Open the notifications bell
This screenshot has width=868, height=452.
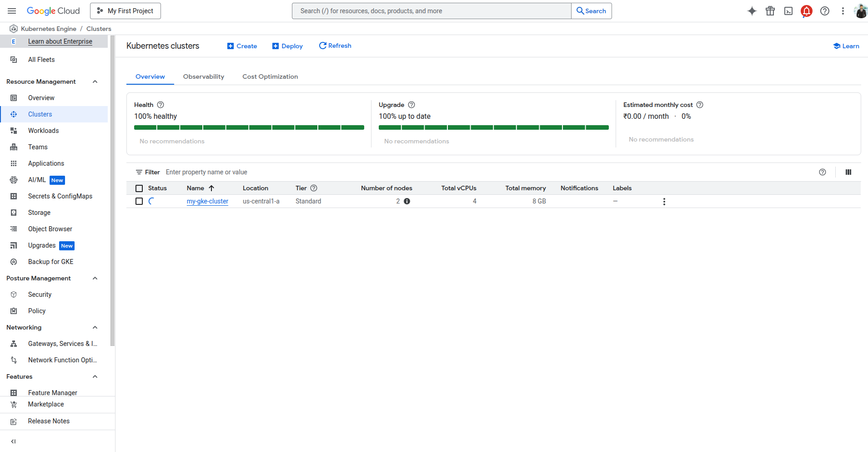[807, 11]
